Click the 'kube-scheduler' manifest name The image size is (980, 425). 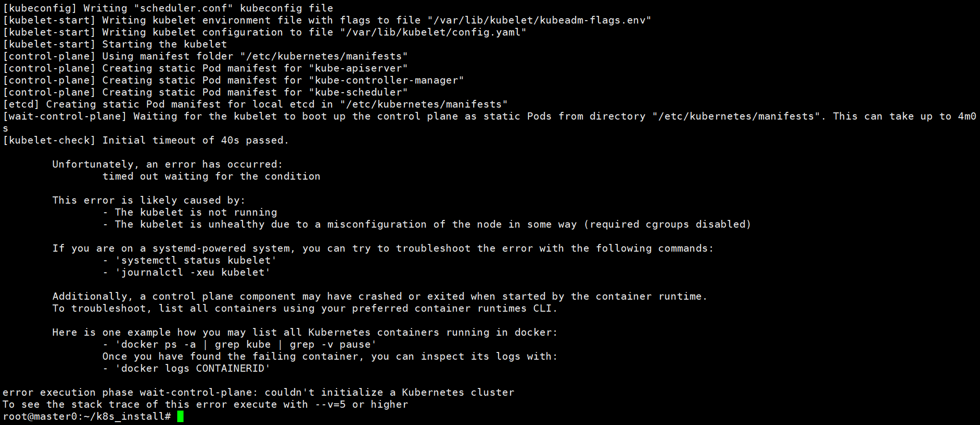pos(358,92)
